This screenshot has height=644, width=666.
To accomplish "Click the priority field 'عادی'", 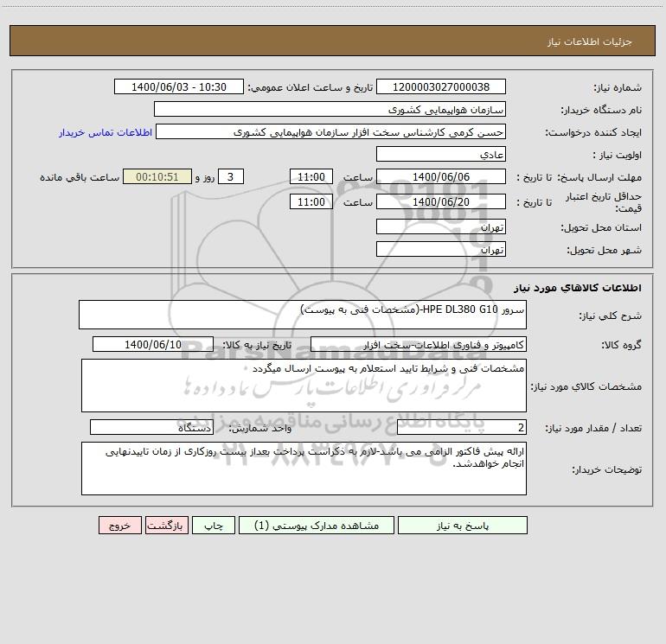I will coord(441,154).
